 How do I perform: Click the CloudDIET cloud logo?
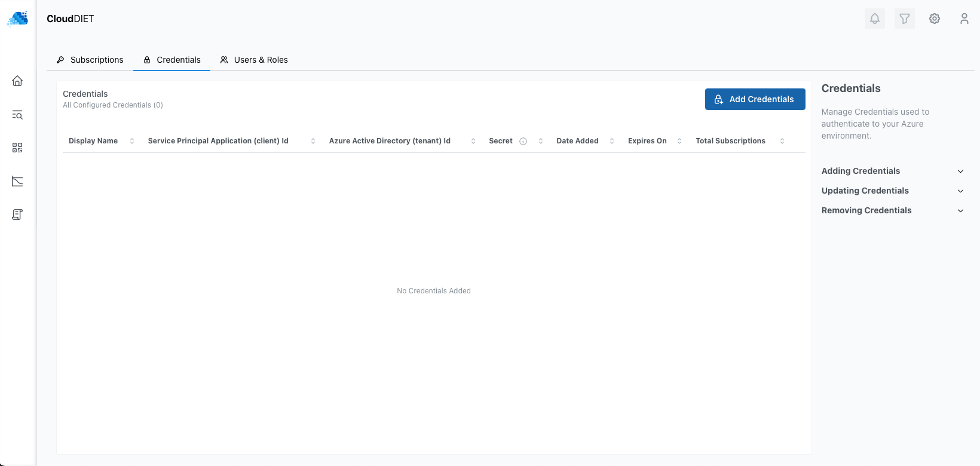(18, 19)
